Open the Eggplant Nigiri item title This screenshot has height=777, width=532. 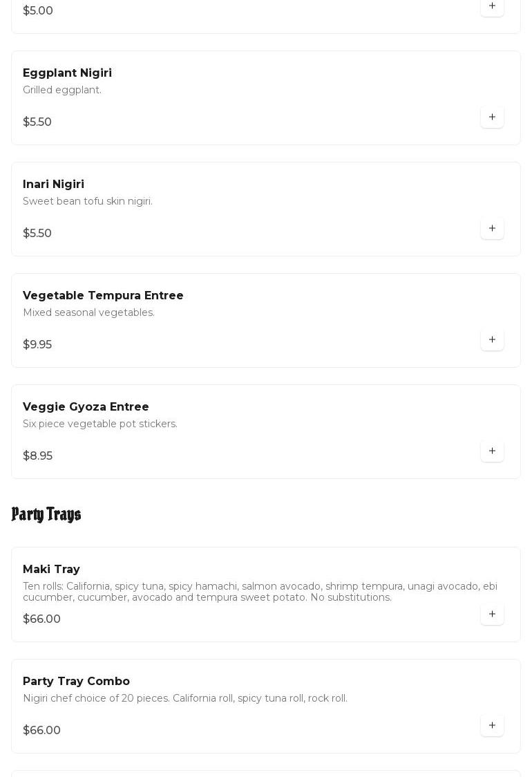67,73
